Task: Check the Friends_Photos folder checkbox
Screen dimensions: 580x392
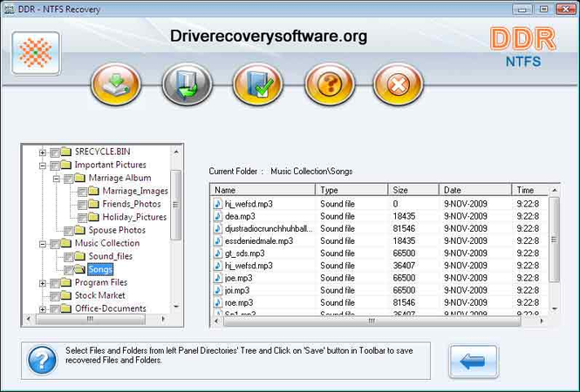Action: (82, 205)
